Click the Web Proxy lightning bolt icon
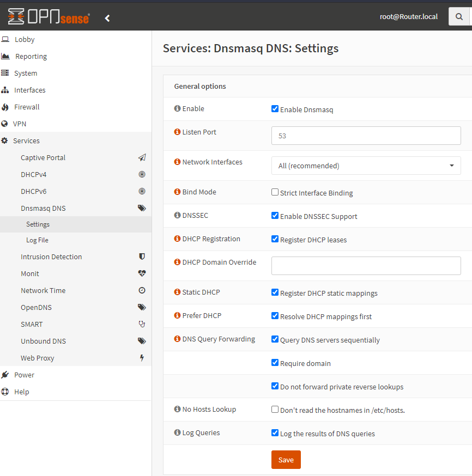Screen dimensions: 472x476 [x=142, y=358]
